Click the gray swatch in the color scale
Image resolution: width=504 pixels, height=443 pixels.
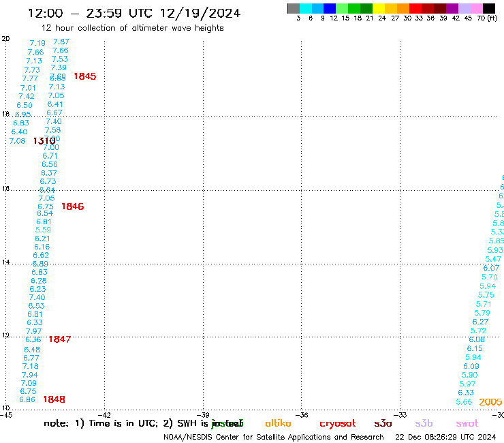pyautogui.click(x=294, y=8)
